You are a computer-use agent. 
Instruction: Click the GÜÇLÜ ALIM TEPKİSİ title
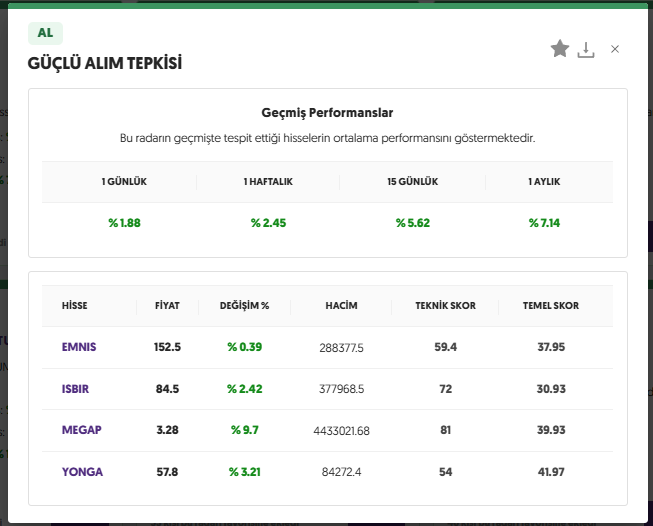click(105, 63)
